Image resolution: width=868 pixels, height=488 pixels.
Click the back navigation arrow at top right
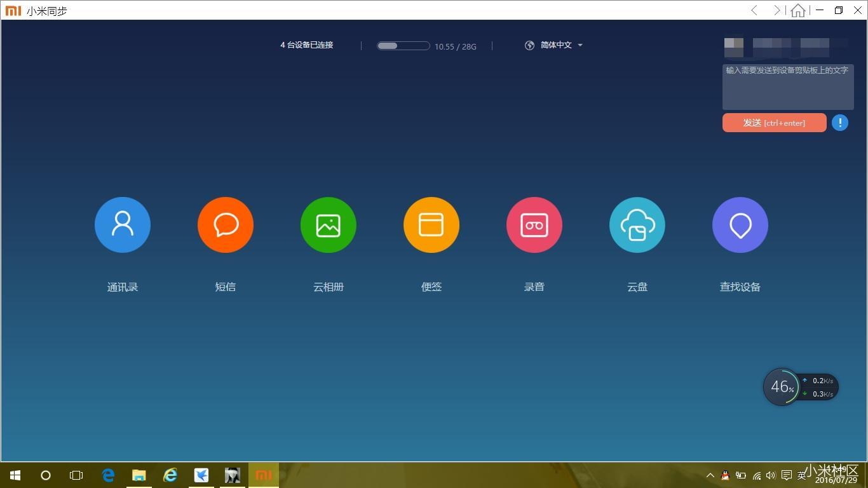(754, 11)
